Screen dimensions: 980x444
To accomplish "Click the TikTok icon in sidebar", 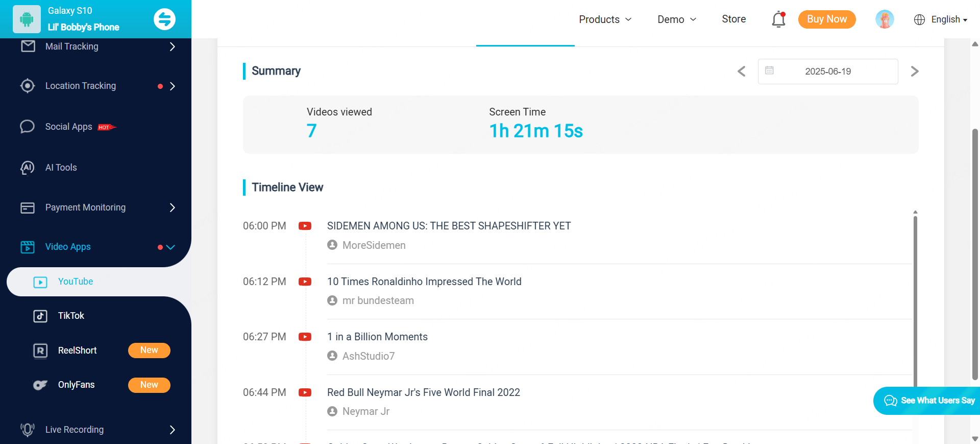I will (x=40, y=316).
